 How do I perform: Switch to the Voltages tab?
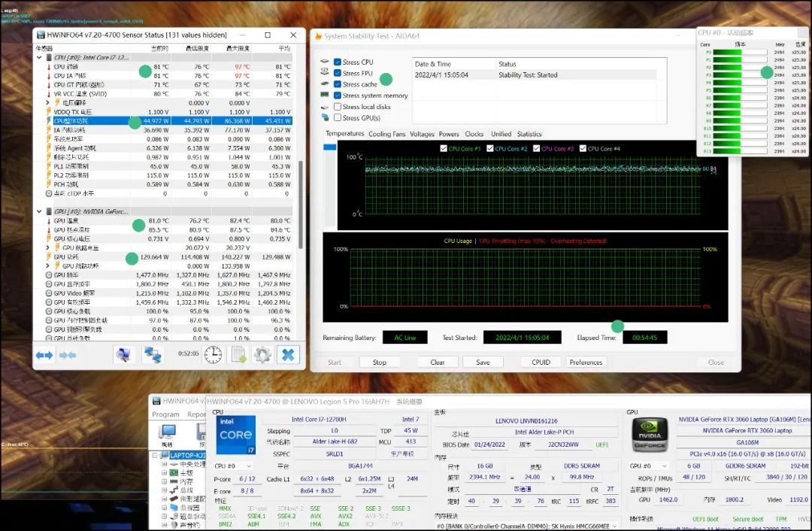tap(422, 134)
